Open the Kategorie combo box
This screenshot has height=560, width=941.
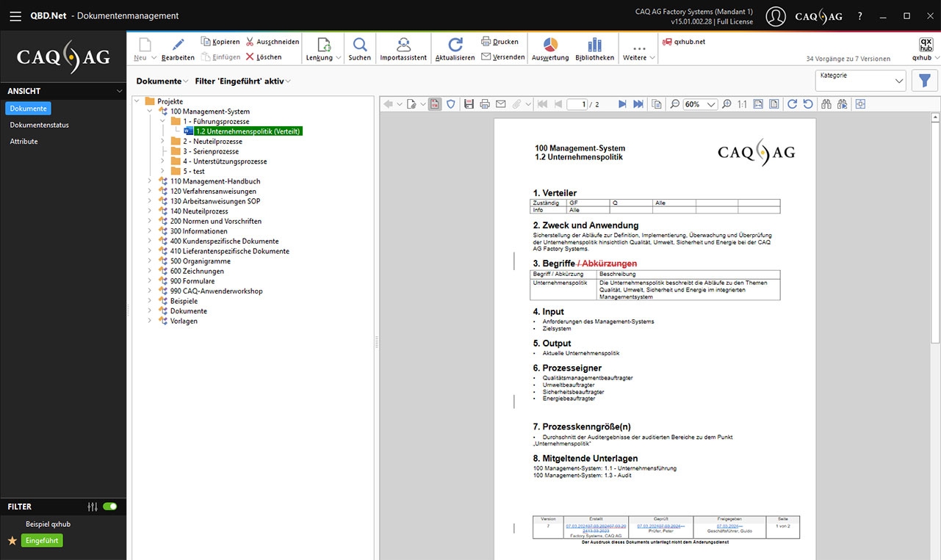pos(860,81)
